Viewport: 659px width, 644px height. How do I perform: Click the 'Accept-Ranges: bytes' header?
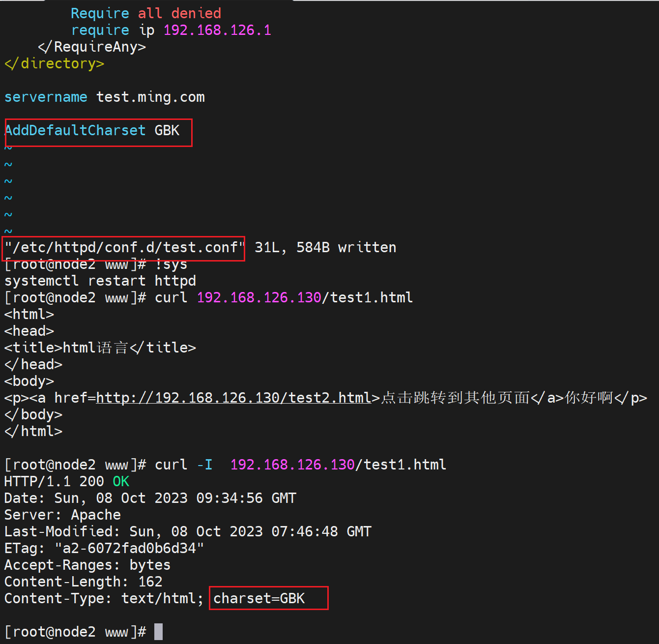point(87,565)
